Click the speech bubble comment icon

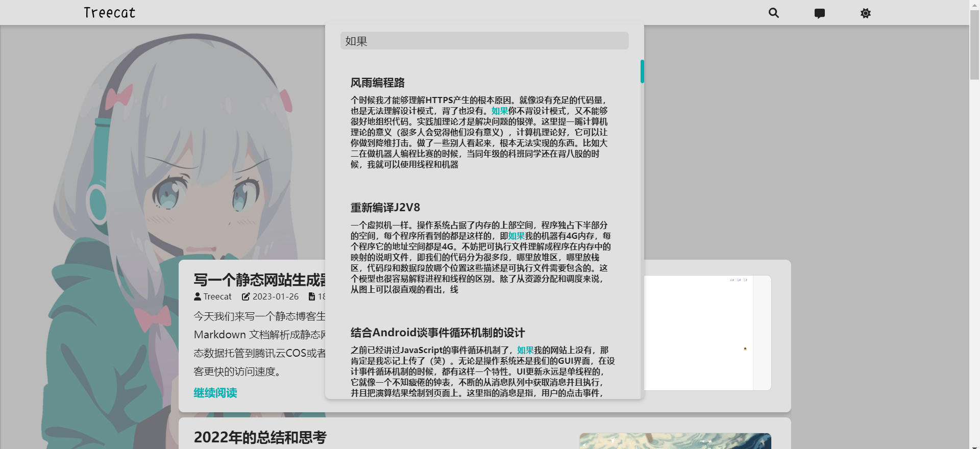(x=820, y=13)
